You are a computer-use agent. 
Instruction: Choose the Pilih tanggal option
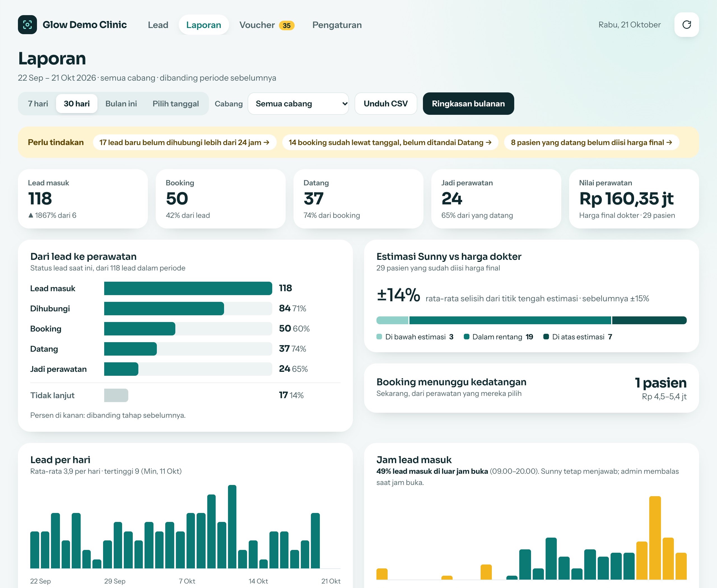[x=176, y=104]
